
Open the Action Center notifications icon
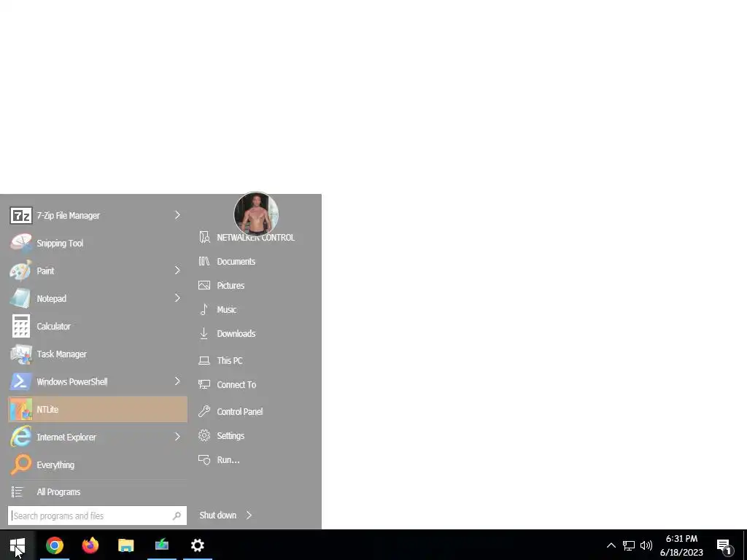tap(724, 545)
